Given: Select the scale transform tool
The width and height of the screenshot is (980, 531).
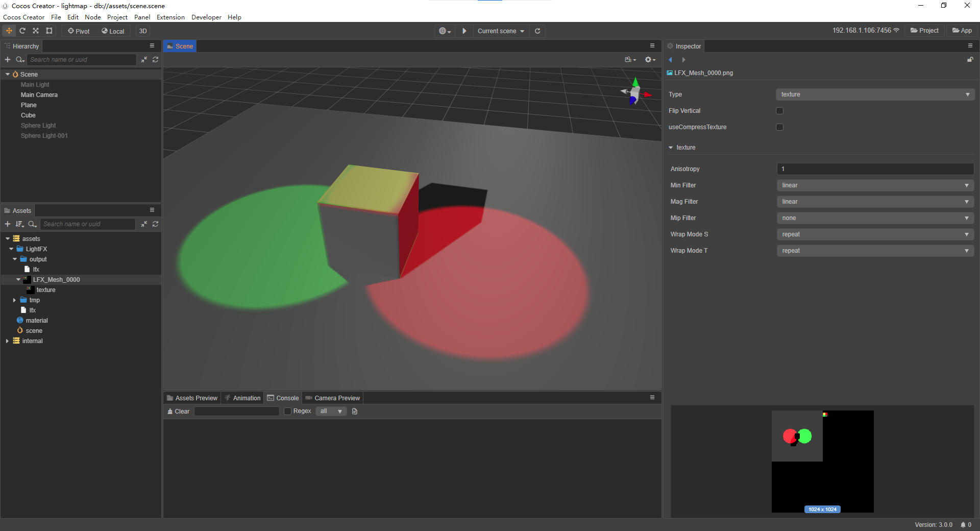Looking at the screenshot, I should coord(36,31).
